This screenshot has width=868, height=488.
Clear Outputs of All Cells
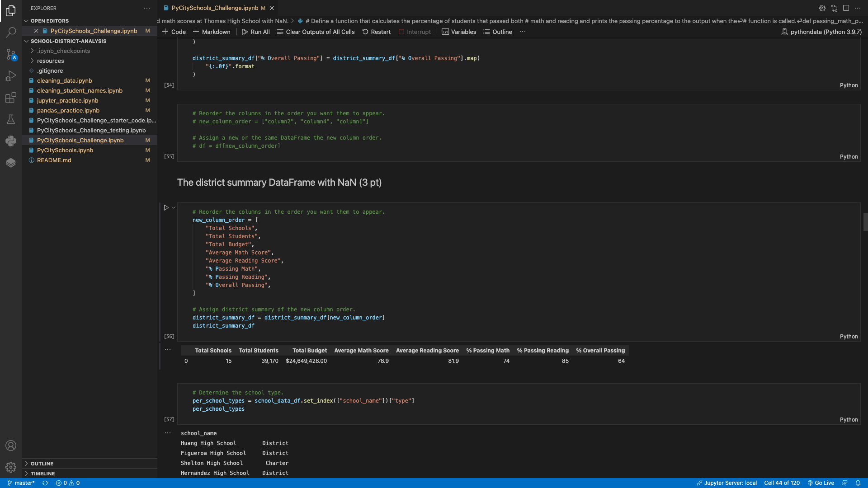click(316, 32)
